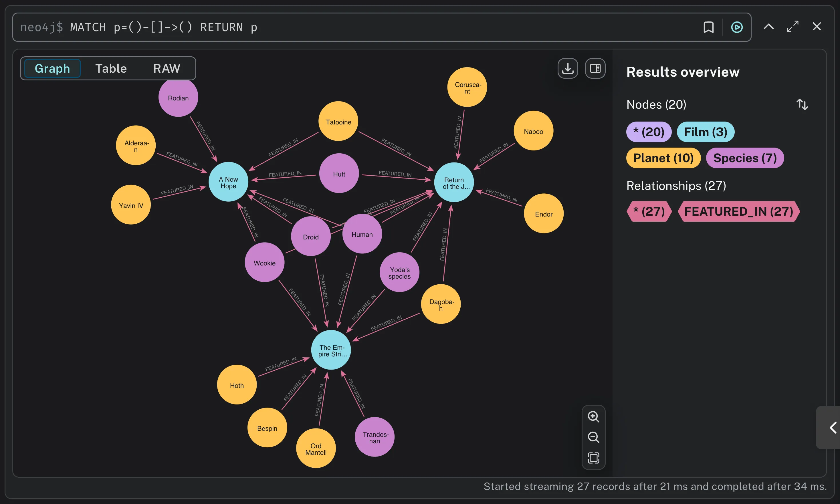Enter fullscreen with the expand arrows icon

793,27
